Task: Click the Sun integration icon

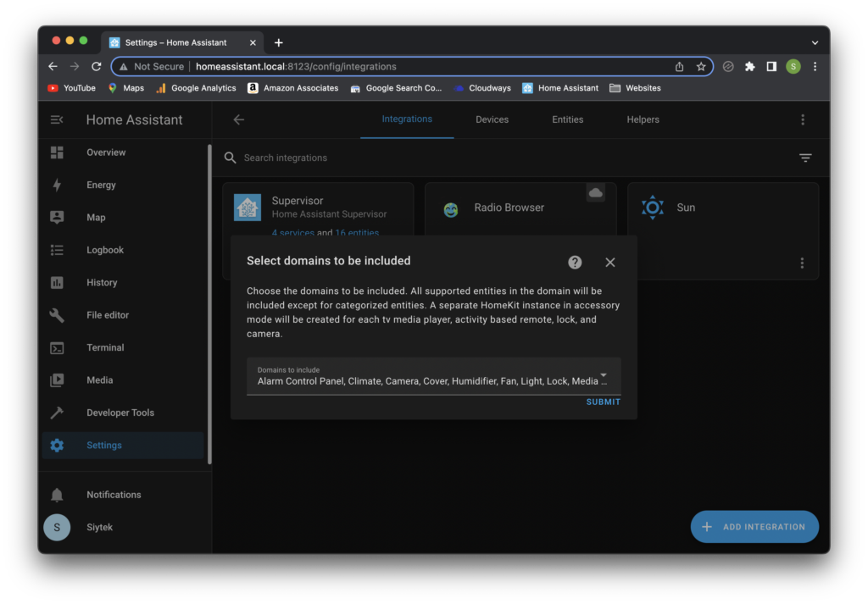Action: [653, 208]
